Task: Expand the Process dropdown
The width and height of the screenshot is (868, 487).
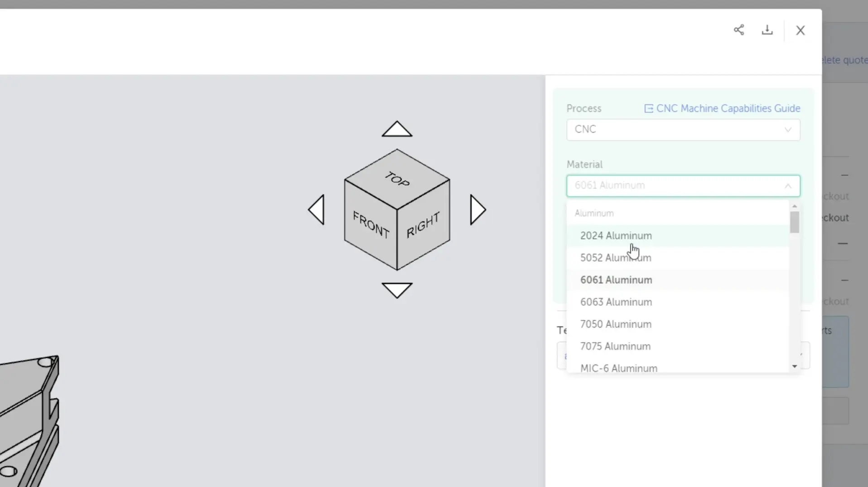Action: tap(683, 129)
